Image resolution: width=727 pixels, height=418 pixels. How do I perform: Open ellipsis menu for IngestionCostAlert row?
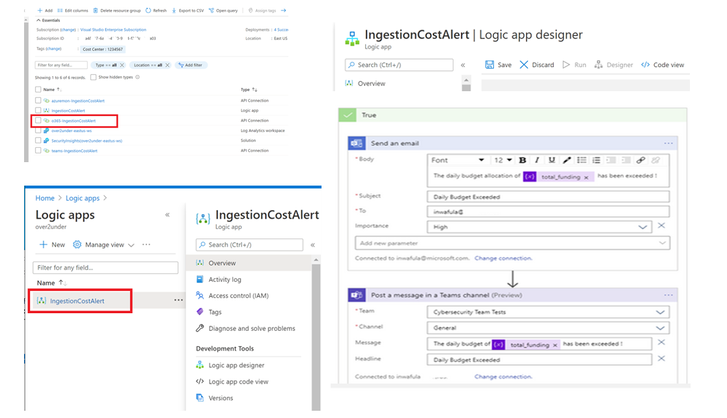point(179,300)
